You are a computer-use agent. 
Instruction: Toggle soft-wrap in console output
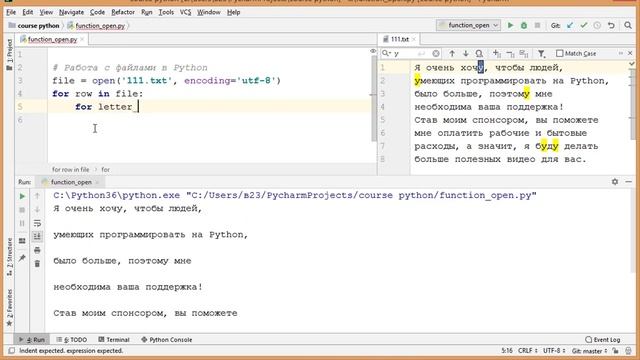(x=37, y=223)
